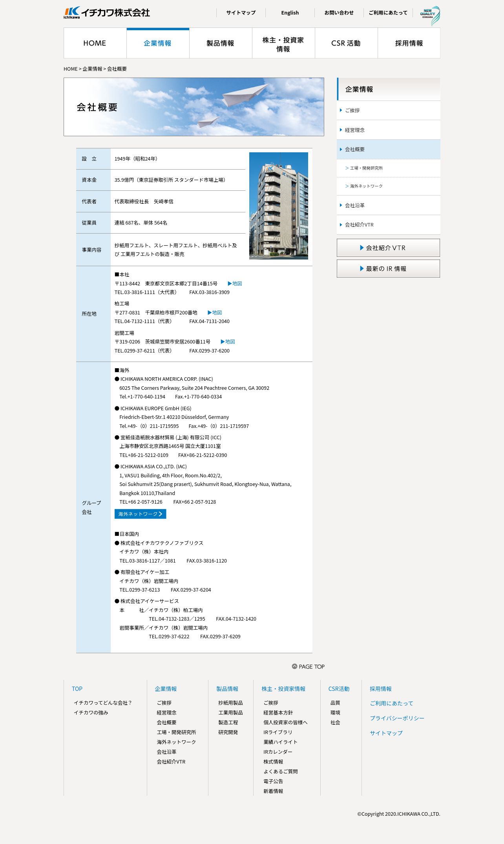The image size is (504, 844).
Task: Open 社会 footer link
Action: pyautogui.click(x=335, y=722)
